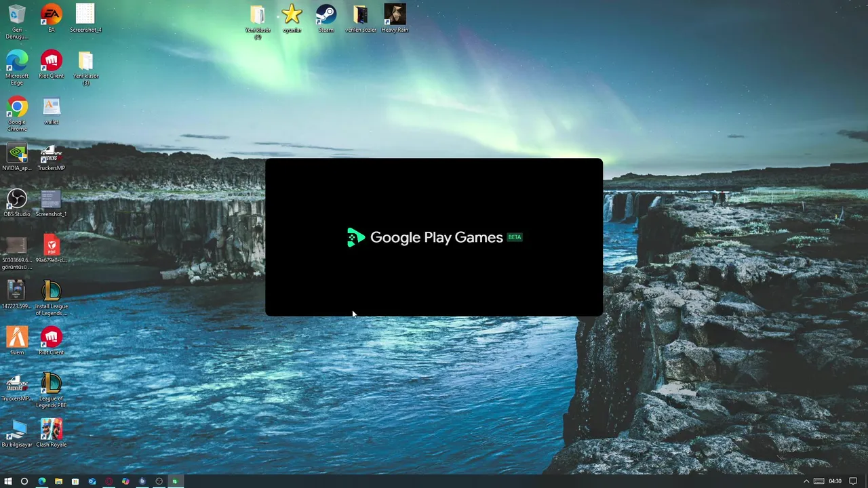Select the Clash Royale shortcut
Screen dimensions: 868x488
(51, 432)
